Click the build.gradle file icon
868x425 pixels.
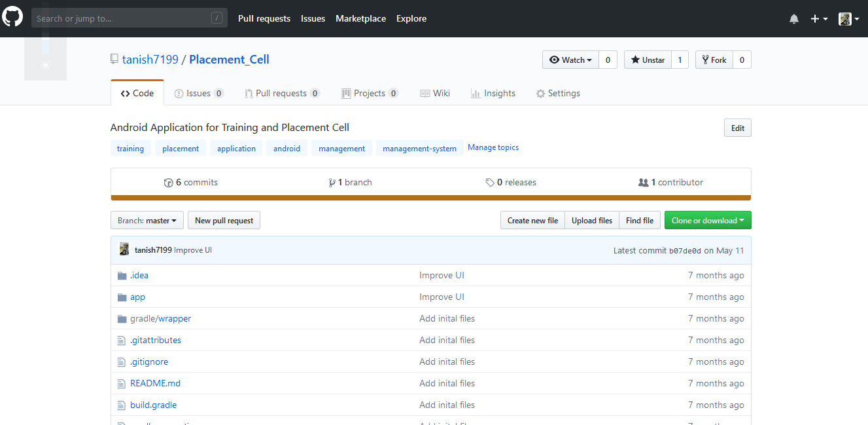click(x=121, y=405)
